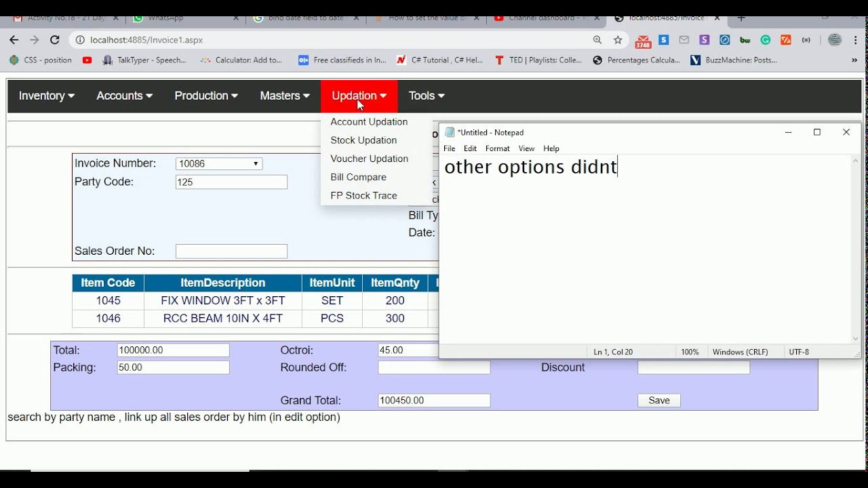The image size is (868, 488).
Task: Choose FP Stock Trace from the menu
Action: (363, 195)
